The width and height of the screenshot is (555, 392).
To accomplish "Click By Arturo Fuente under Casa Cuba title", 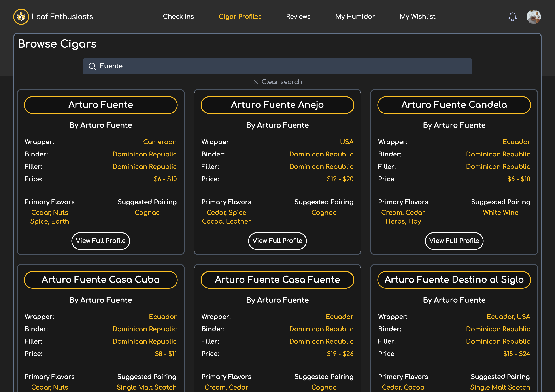I will (100, 300).
